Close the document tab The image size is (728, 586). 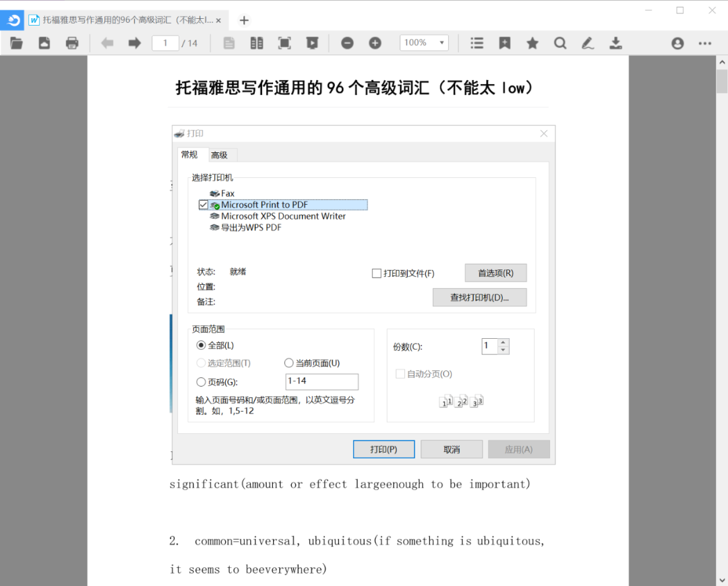click(x=218, y=20)
